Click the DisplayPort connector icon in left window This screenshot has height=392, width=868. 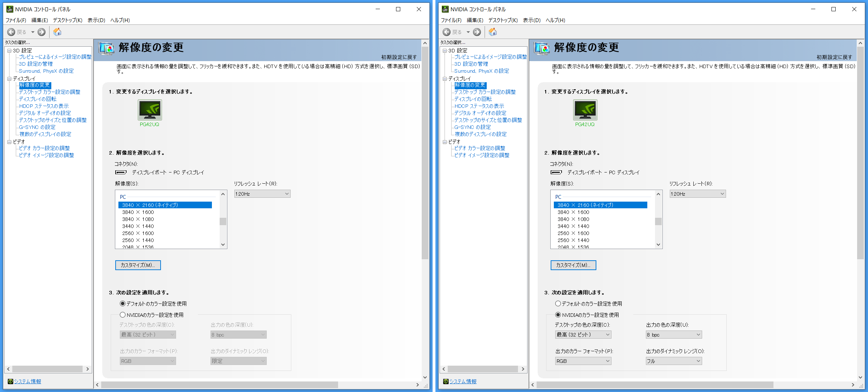pos(121,172)
